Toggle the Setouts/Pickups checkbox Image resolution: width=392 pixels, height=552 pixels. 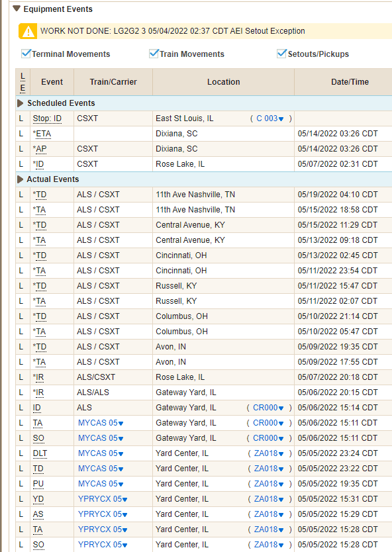(282, 54)
